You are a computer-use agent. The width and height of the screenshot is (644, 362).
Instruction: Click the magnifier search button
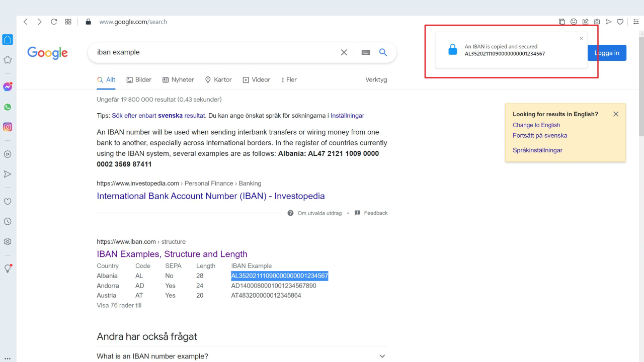(383, 52)
